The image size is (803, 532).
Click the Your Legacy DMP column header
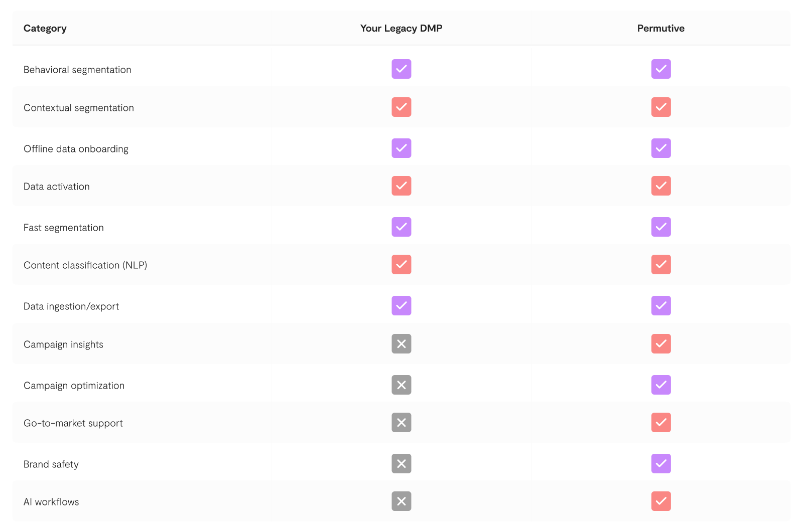coord(401,29)
